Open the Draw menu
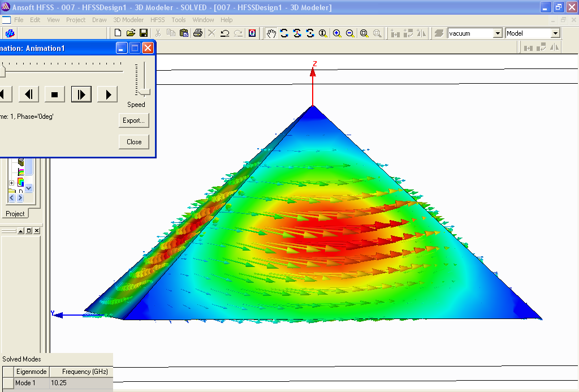The height and width of the screenshot is (392, 579). point(100,20)
